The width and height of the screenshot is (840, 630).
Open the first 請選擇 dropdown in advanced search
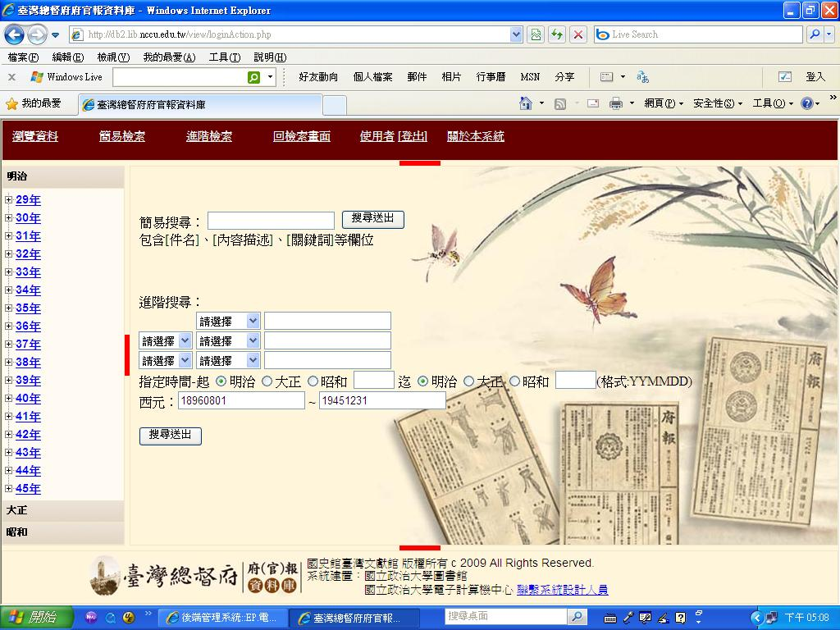pos(227,320)
